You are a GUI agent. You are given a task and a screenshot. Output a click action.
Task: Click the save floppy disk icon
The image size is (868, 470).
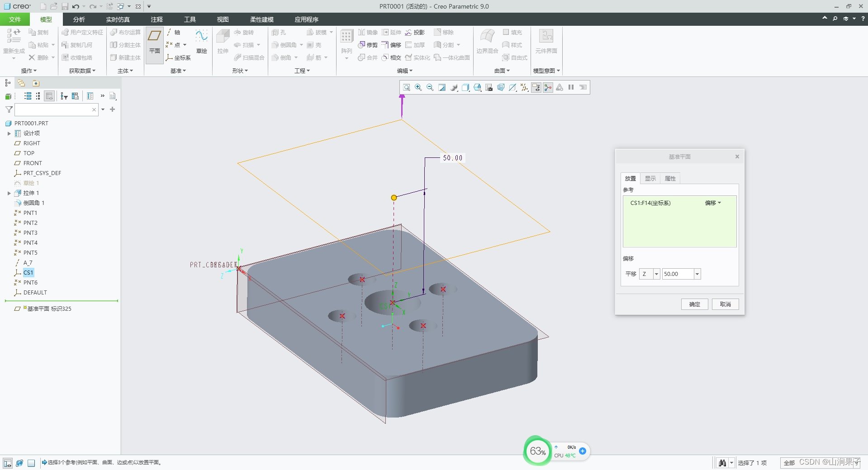click(x=65, y=6)
